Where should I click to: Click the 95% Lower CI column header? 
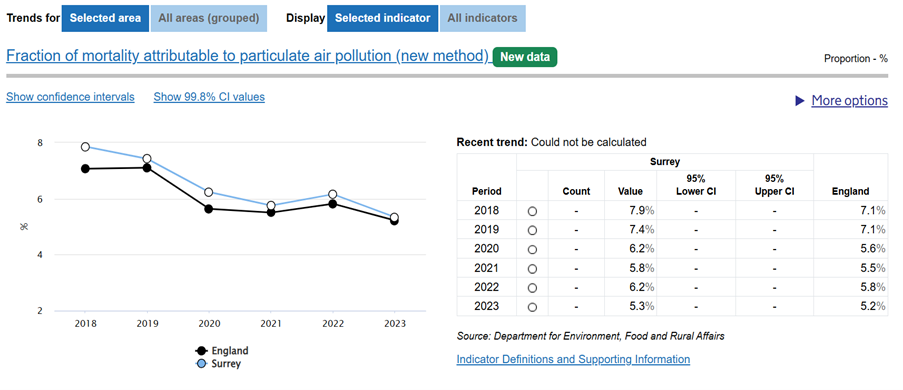696,185
